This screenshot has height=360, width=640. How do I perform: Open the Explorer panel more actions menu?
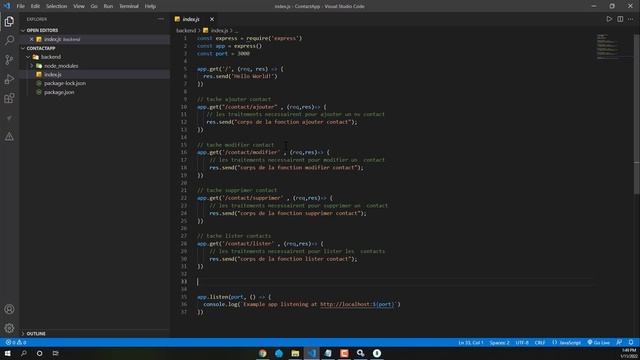[160, 19]
